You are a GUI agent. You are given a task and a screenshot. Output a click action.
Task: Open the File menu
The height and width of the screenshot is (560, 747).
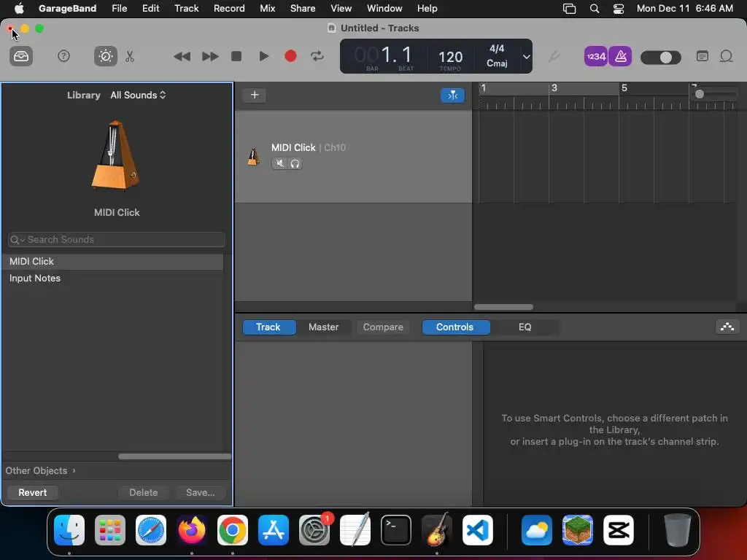[x=119, y=8]
